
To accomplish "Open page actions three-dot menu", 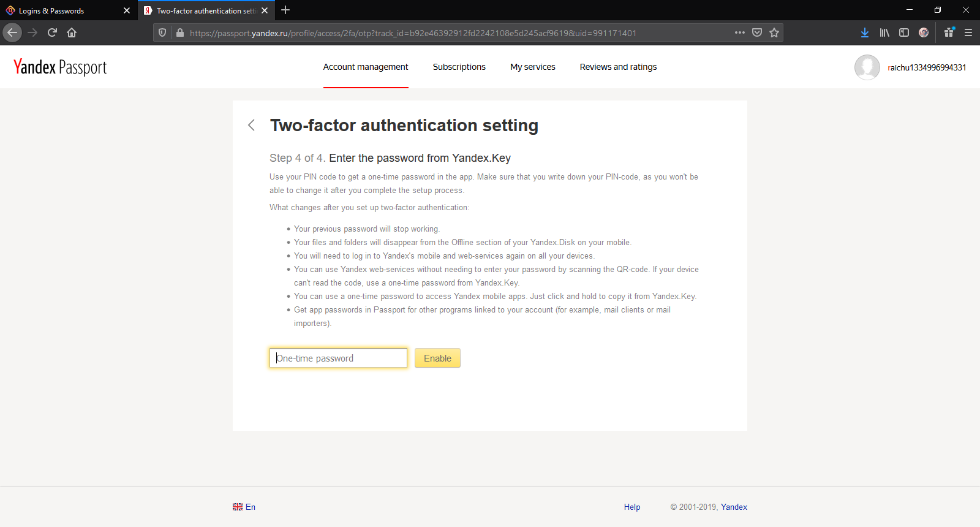I will tap(740, 32).
